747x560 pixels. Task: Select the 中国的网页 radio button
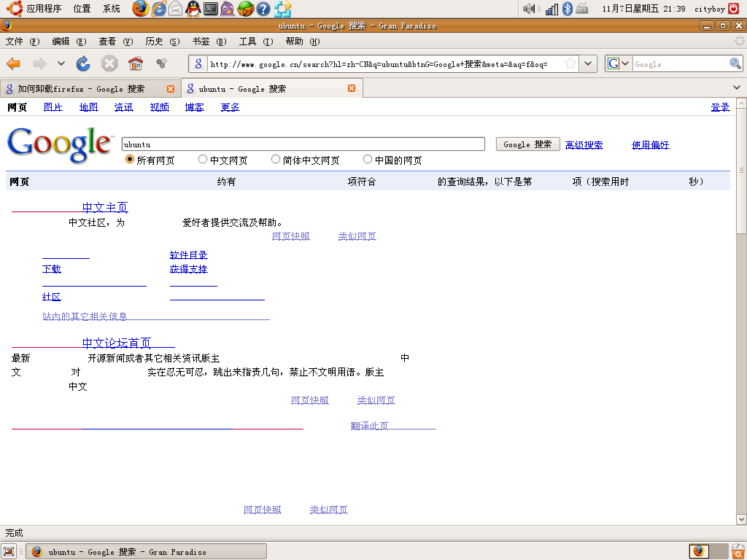368,160
